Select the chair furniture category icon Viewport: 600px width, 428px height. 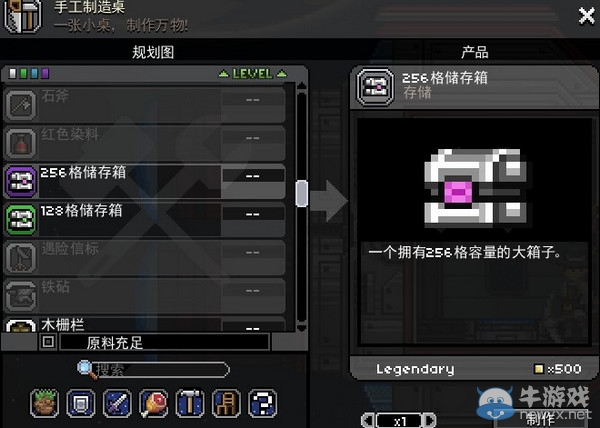(226, 403)
